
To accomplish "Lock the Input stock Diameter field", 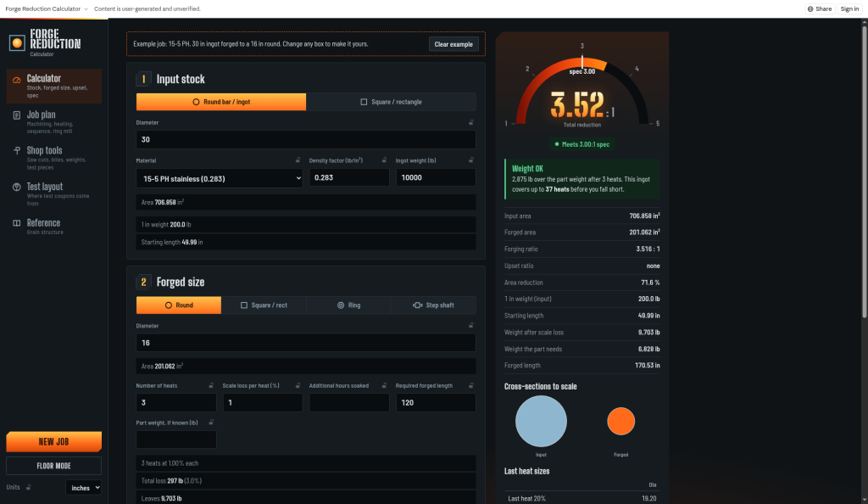I will coord(471,122).
